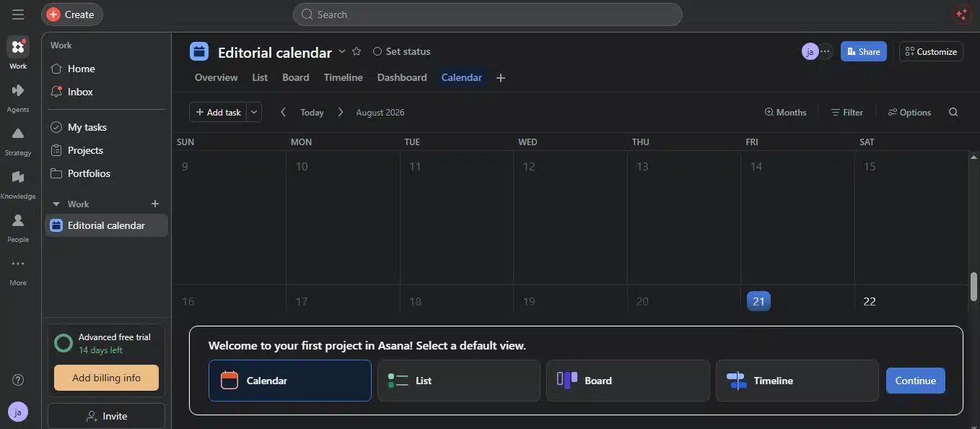Click the member avatar in header

pos(810,51)
